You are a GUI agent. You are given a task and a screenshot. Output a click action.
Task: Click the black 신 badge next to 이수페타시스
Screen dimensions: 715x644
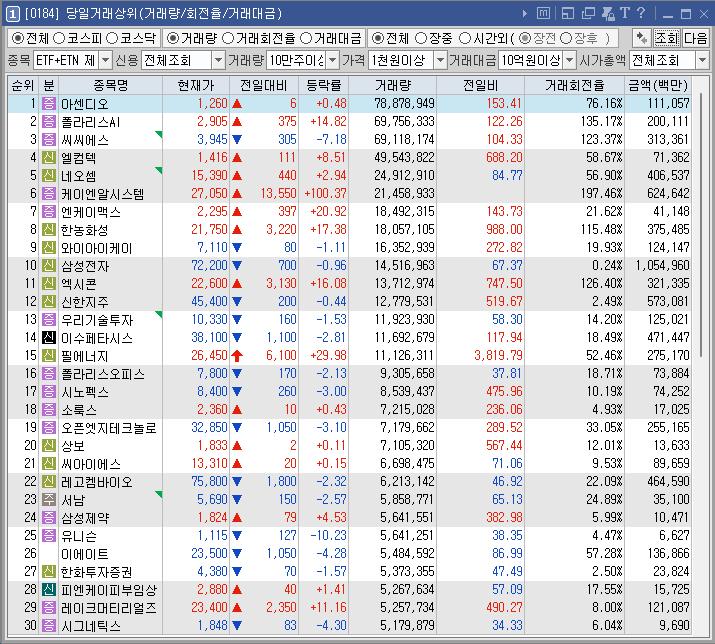(49, 338)
